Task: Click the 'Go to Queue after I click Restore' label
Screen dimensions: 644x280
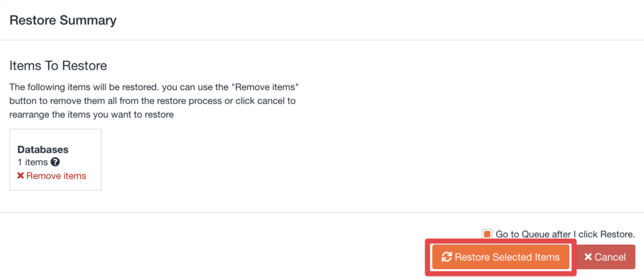Action: click(x=565, y=234)
